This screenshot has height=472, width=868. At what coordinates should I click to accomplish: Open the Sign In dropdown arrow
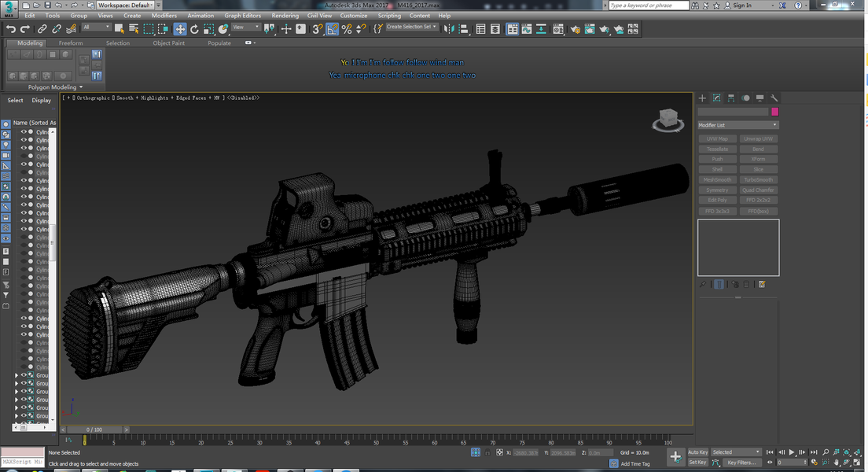tap(772, 5)
